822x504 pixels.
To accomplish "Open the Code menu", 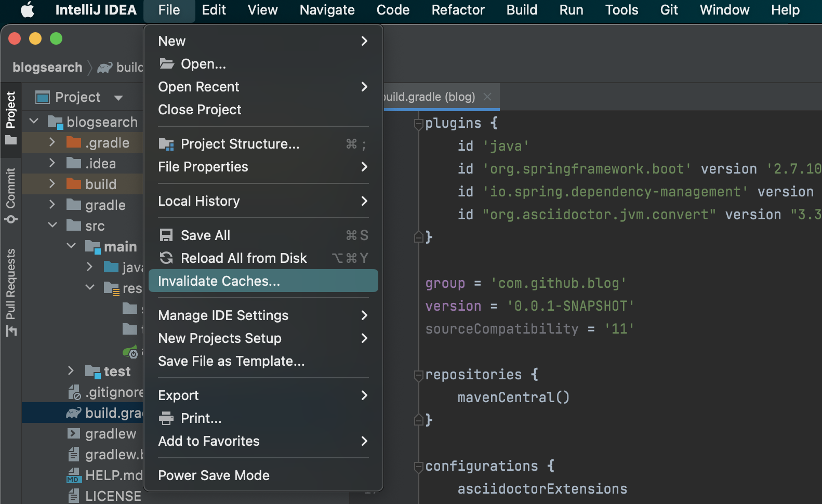I will (393, 10).
